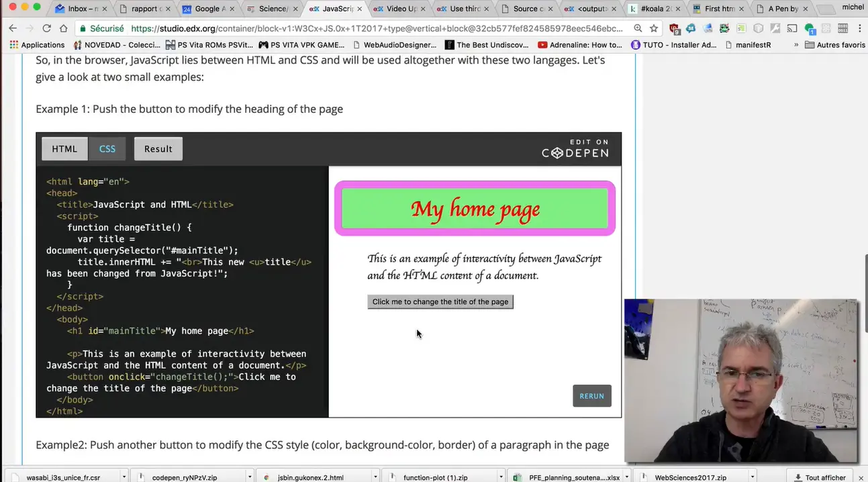868x482 pixels.
Task: Click the 'My home page' heading in result
Action: point(475,209)
